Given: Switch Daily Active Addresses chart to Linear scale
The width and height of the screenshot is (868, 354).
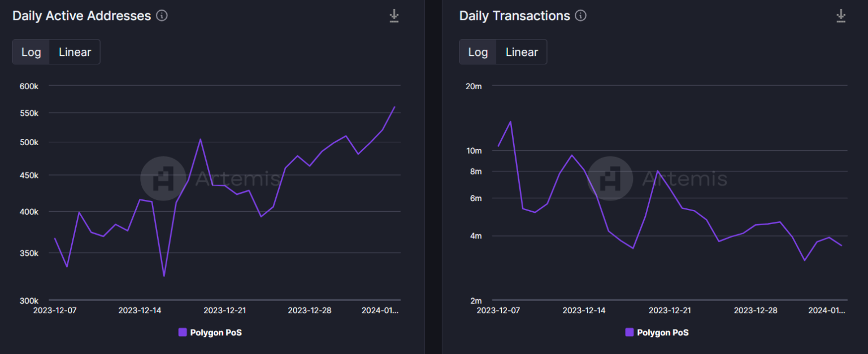Looking at the screenshot, I should coord(75,52).
